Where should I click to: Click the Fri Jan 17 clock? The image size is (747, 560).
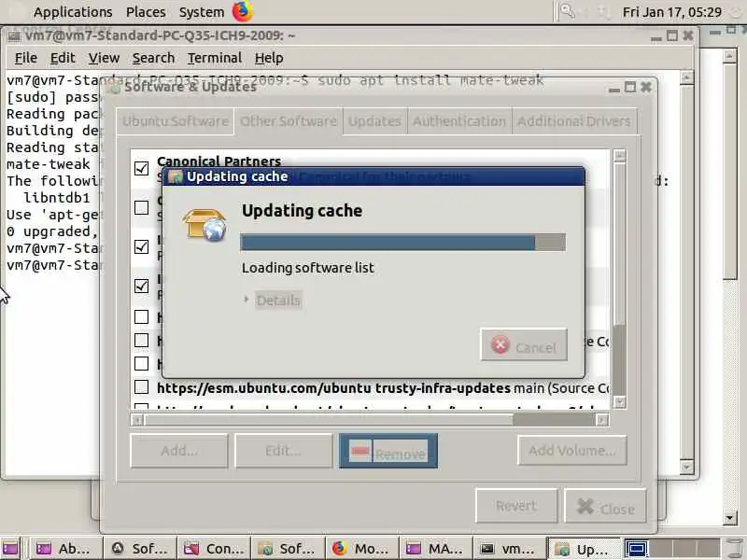pos(671,12)
